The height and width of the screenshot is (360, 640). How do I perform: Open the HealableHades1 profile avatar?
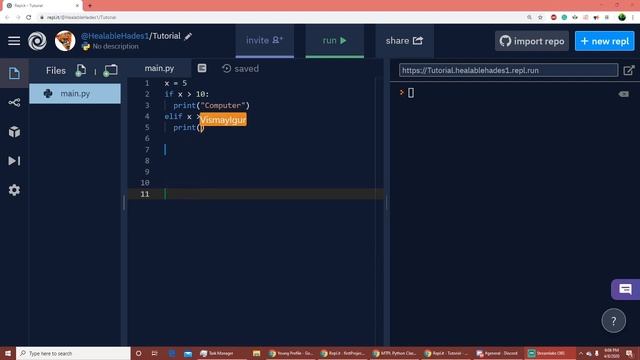pos(65,41)
